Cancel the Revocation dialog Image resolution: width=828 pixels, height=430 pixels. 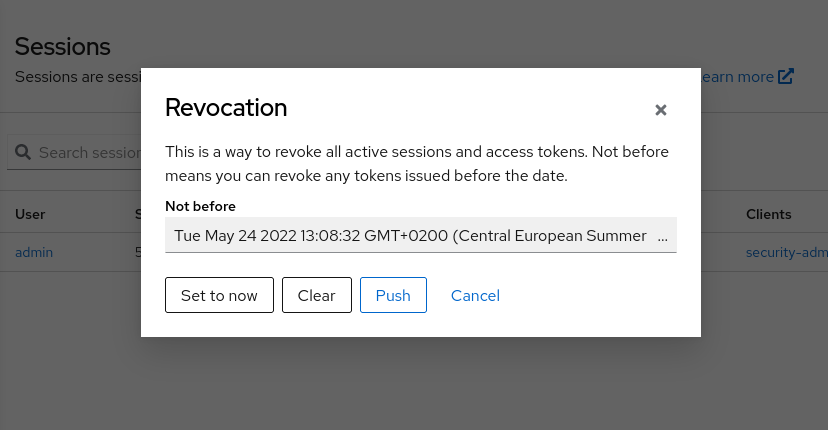475,295
